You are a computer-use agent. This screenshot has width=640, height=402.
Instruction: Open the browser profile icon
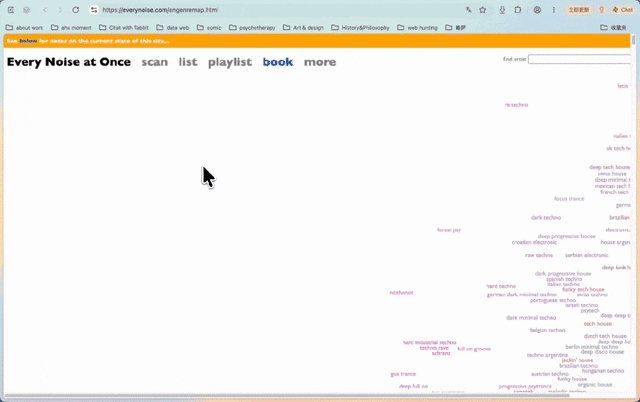(537, 10)
